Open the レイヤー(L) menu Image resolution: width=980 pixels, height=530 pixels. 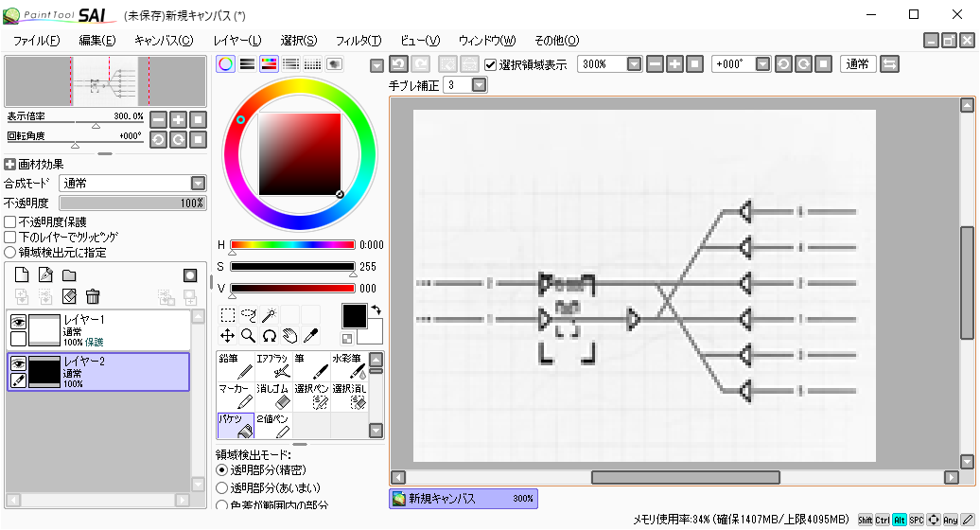[236, 40]
